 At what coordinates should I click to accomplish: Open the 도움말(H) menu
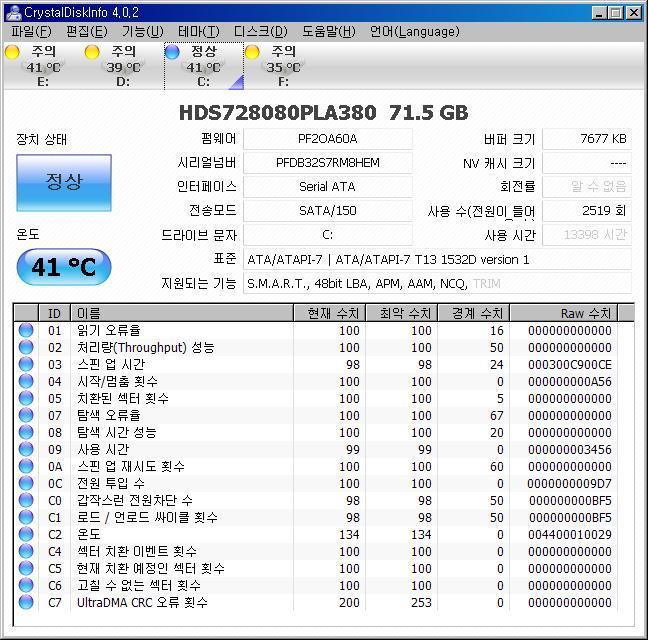coord(329,32)
